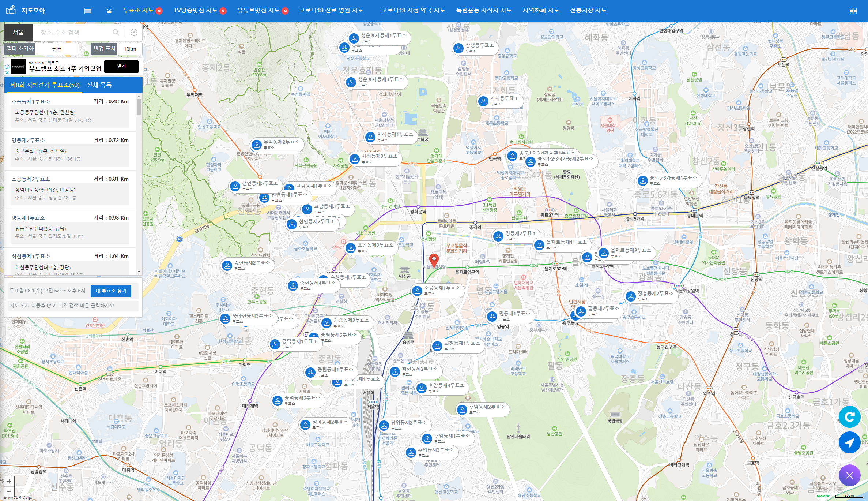Open the 필터 dropdown
Image resolution: width=868 pixels, height=501 pixels.
point(58,49)
